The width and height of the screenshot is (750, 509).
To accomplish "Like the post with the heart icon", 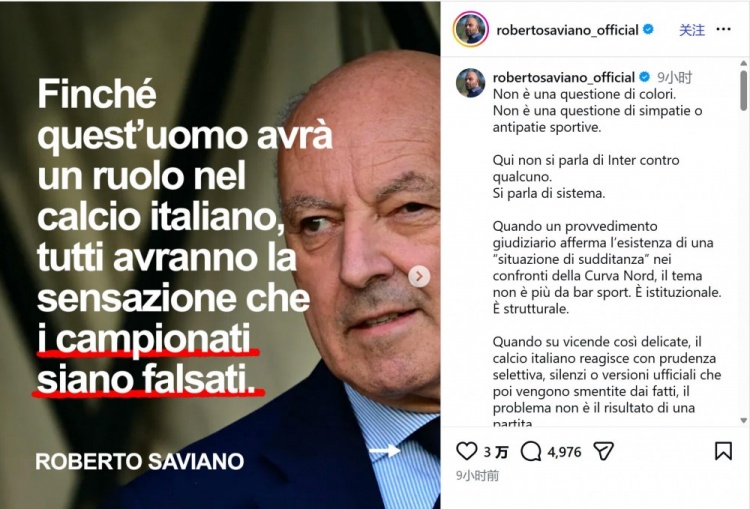I will 466,451.
